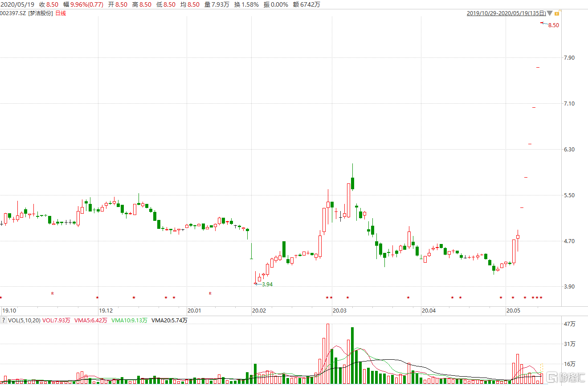The width and height of the screenshot is (588, 386).
Task: Open the question mark help icon beside VOL
Action: point(4,320)
